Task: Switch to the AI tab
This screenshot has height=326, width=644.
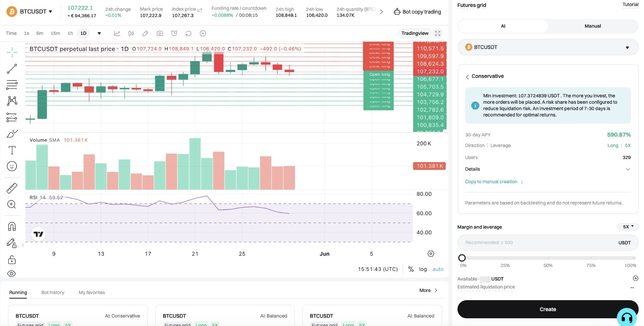Action: (503, 26)
